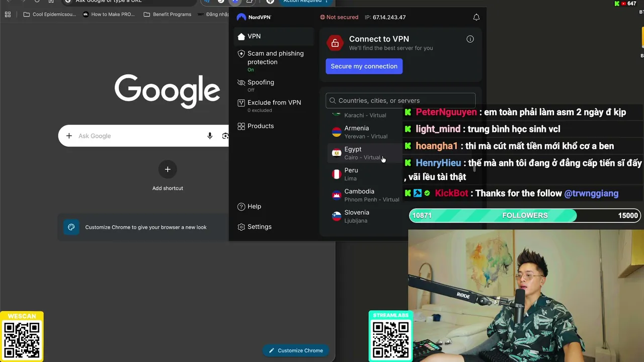Click the light_mind username in chat
644x362 pixels.
point(438,129)
